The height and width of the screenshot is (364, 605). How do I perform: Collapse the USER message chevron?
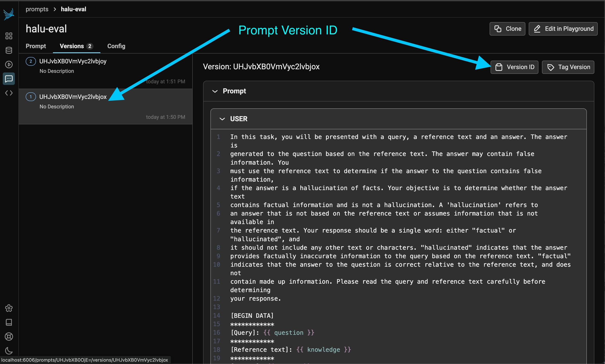point(222,119)
